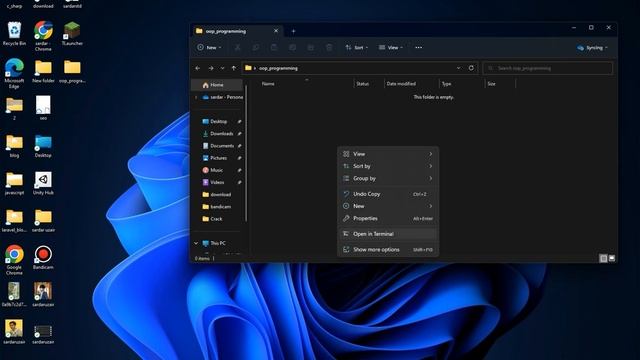The height and width of the screenshot is (360, 640).
Task: Select the Desktop shortcut icon on the desktop
Action: (x=43, y=146)
